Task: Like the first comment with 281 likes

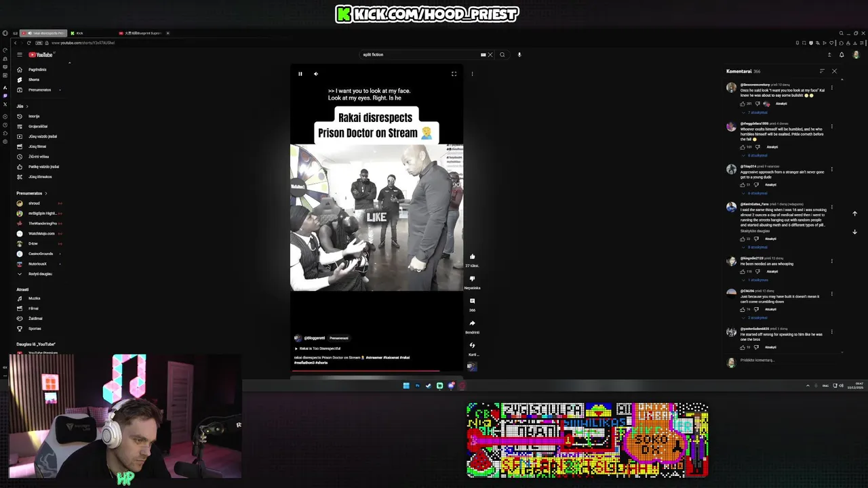Action: click(743, 104)
